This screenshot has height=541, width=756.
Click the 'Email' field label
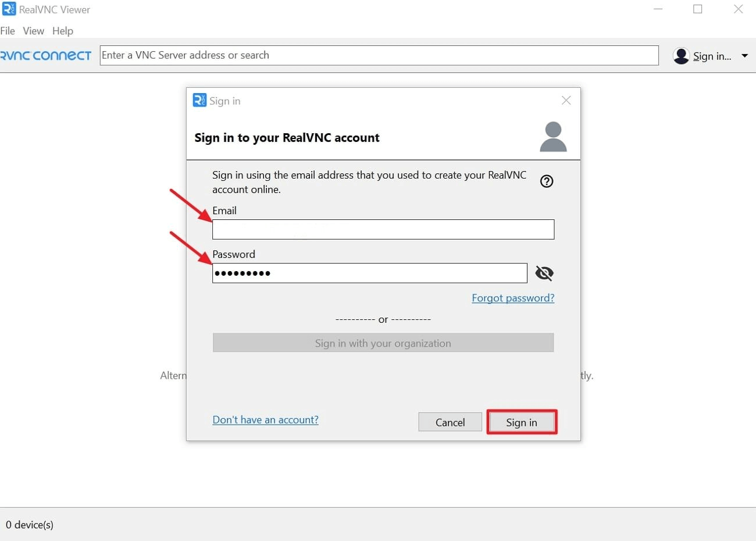pos(224,211)
